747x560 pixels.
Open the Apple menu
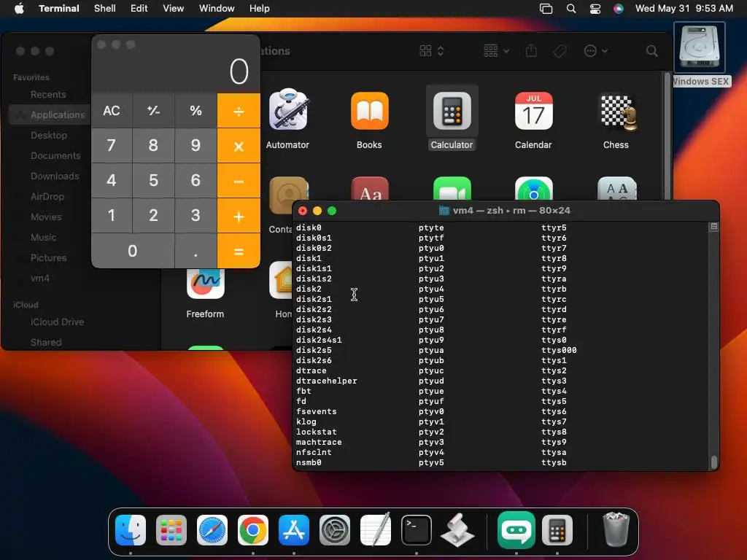tap(19, 9)
